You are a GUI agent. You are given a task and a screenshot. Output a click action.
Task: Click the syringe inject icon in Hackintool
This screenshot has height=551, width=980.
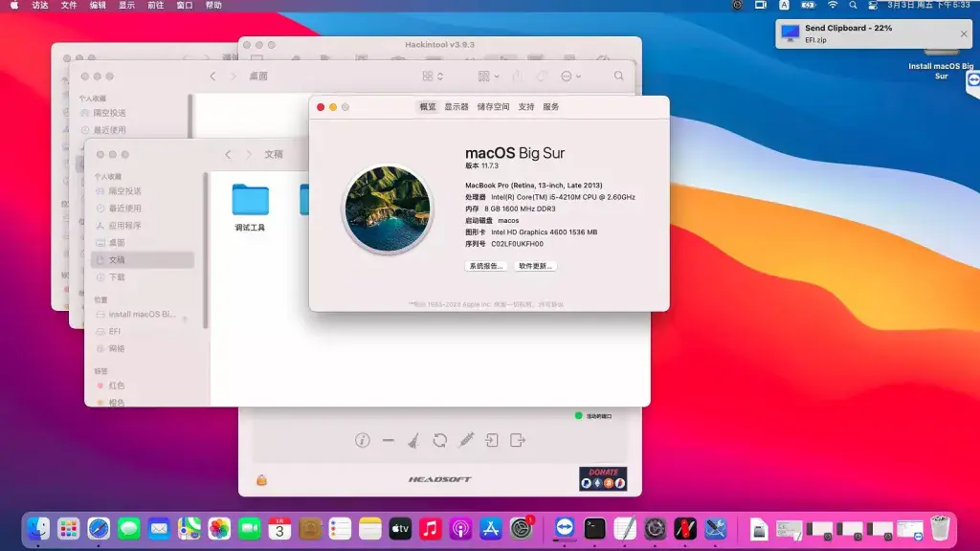point(466,440)
